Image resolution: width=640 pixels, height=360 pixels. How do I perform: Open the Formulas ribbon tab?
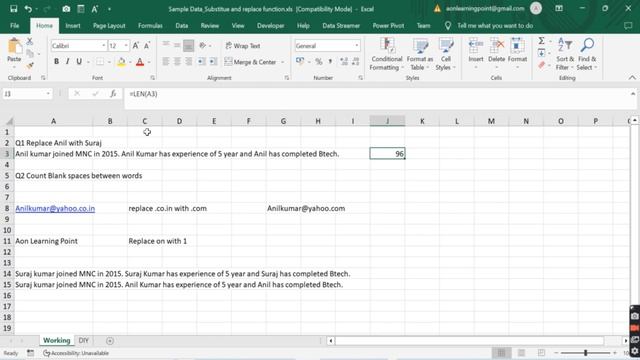pyautogui.click(x=150, y=26)
